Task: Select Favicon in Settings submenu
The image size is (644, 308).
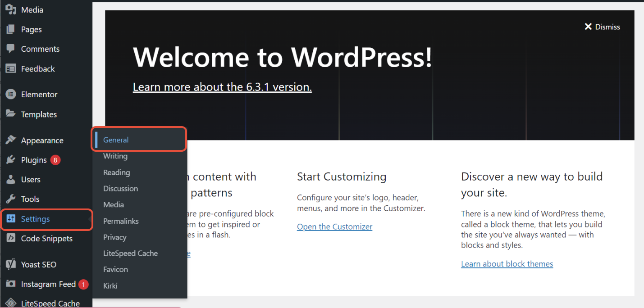Action: (x=115, y=269)
